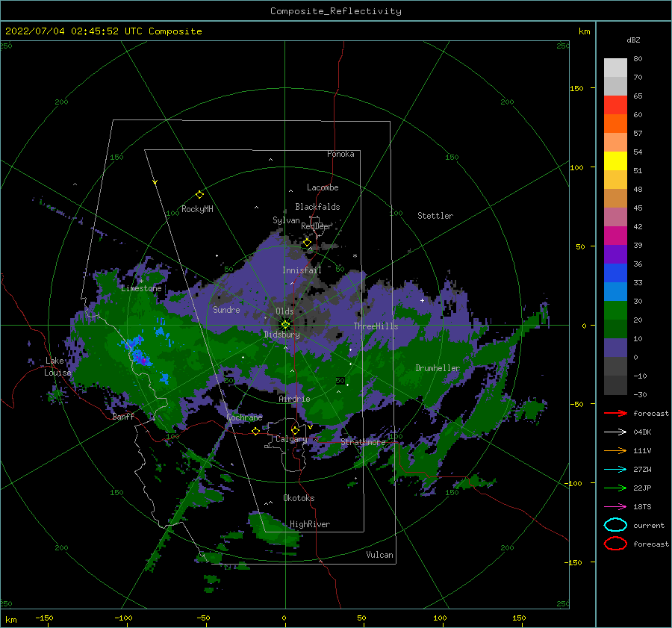Image resolution: width=672 pixels, height=628 pixels.
Task: Click the Sylvan label
Action: pos(286,220)
